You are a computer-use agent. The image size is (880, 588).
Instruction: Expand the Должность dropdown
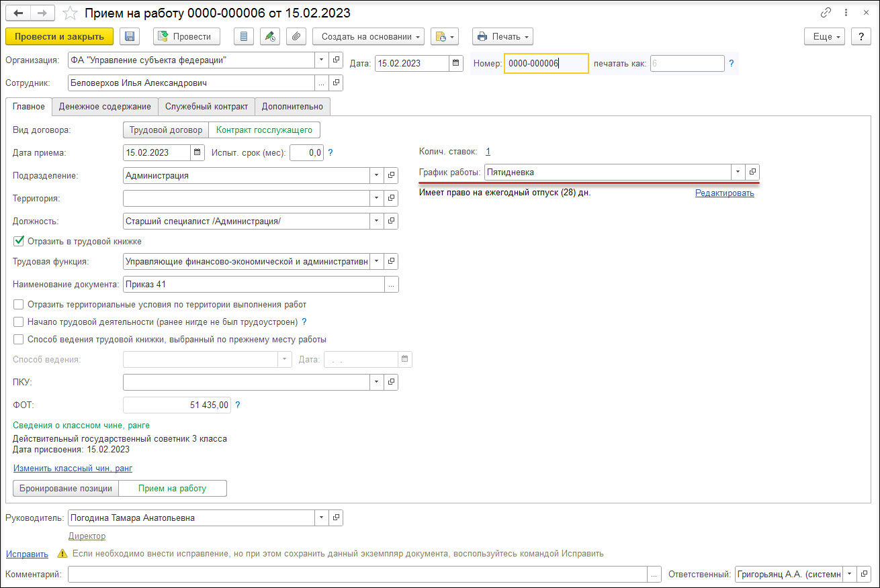pyautogui.click(x=376, y=221)
